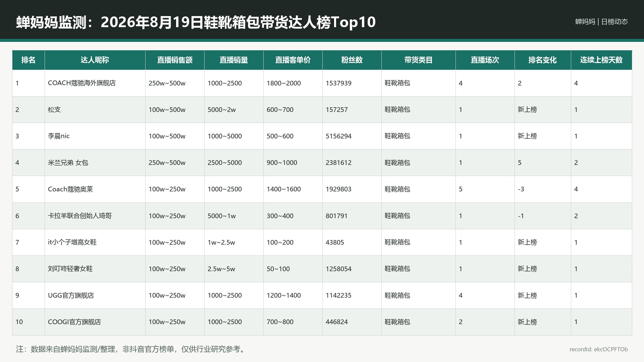
Task: Click 米兰兄弟 row sales 250w~500w
Action: pyautogui.click(x=167, y=163)
